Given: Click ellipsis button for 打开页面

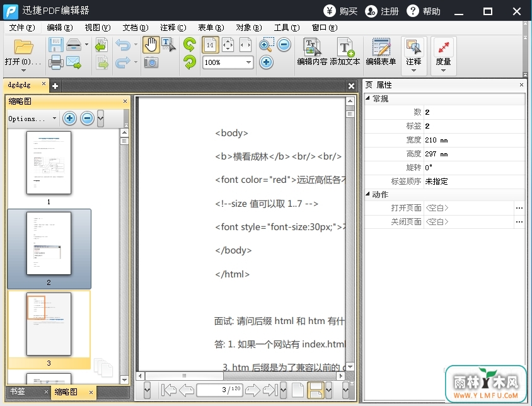Looking at the screenshot, I should click(x=519, y=208).
